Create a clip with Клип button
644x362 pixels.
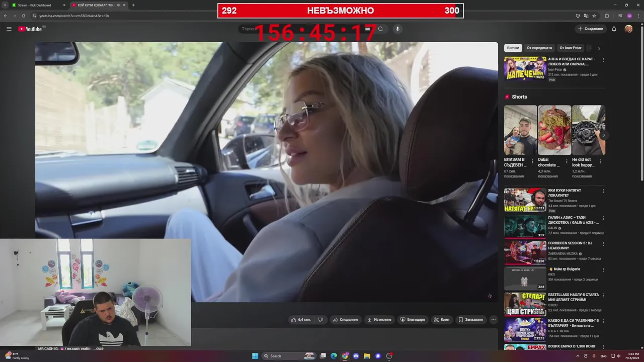coord(442,319)
